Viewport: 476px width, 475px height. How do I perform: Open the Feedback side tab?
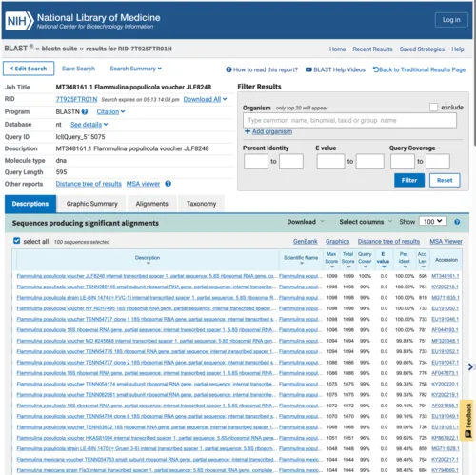click(x=468, y=420)
